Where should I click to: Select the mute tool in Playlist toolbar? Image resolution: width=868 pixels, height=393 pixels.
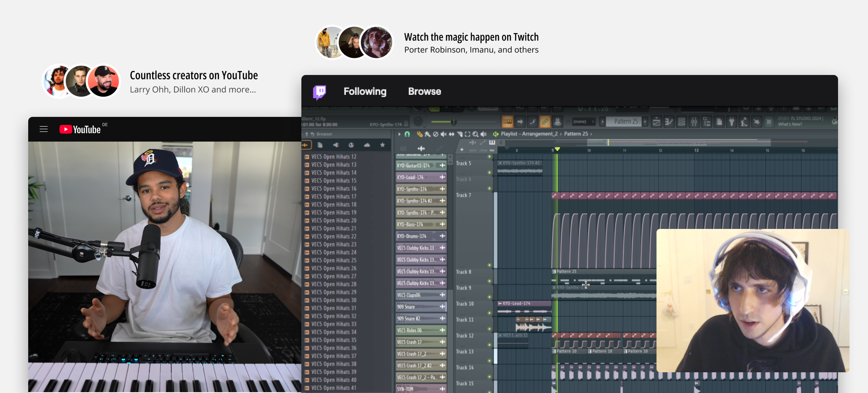[x=443, y=134]
